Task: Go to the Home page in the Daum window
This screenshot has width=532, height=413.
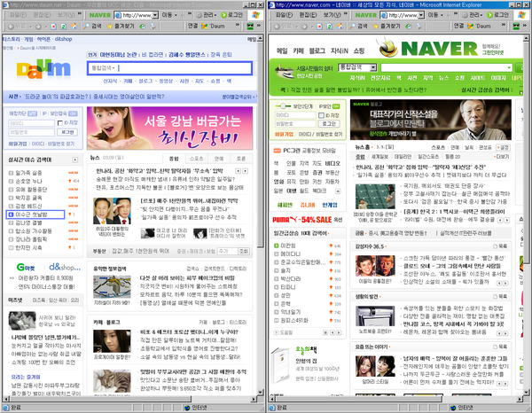Action: [x=74, y=27]
